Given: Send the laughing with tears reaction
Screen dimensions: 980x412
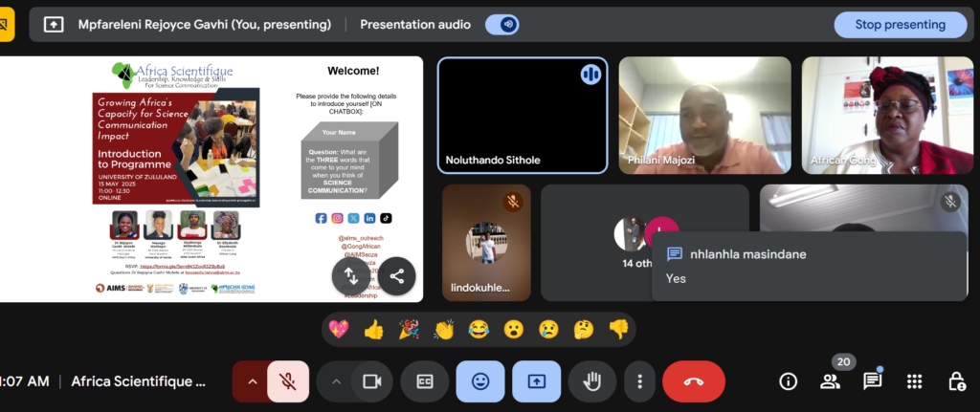Looking at the screenshot, I should point(479,329).
